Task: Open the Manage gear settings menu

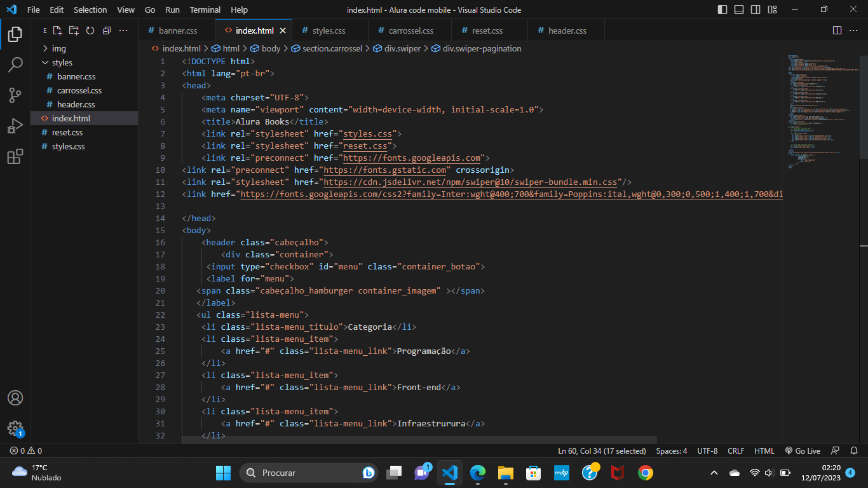Action: pos(15,428)
